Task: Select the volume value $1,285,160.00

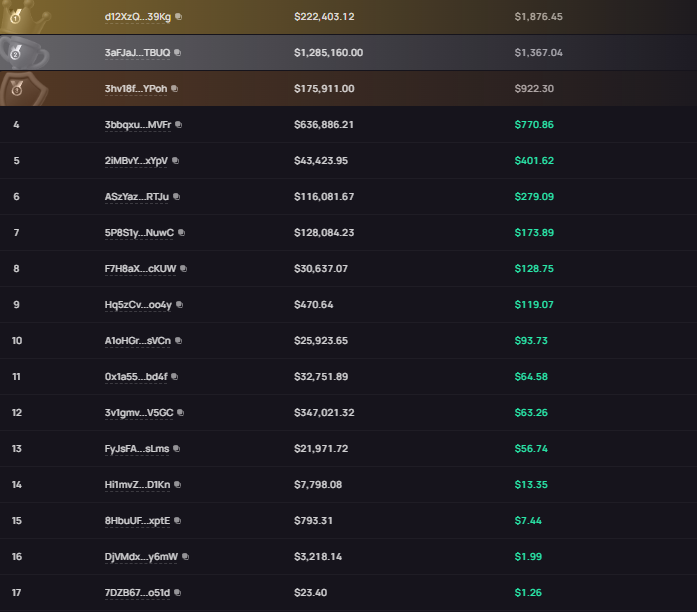Action: click(328, 53)
